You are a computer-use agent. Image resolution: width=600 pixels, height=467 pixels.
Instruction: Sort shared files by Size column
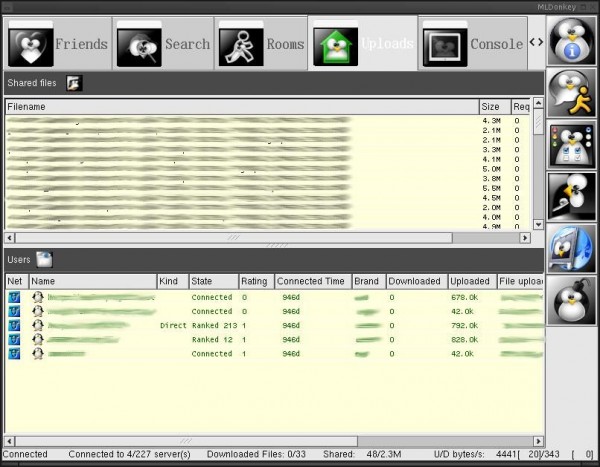click(493, 106)
